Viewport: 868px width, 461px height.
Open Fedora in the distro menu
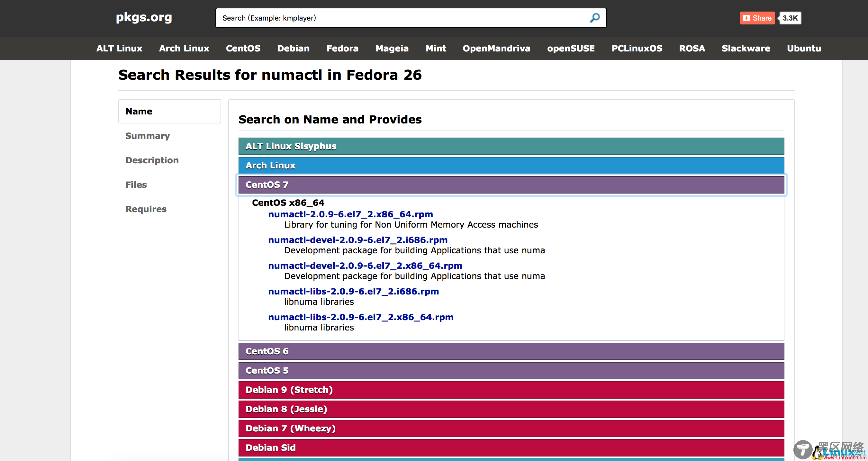click(342, 48)
